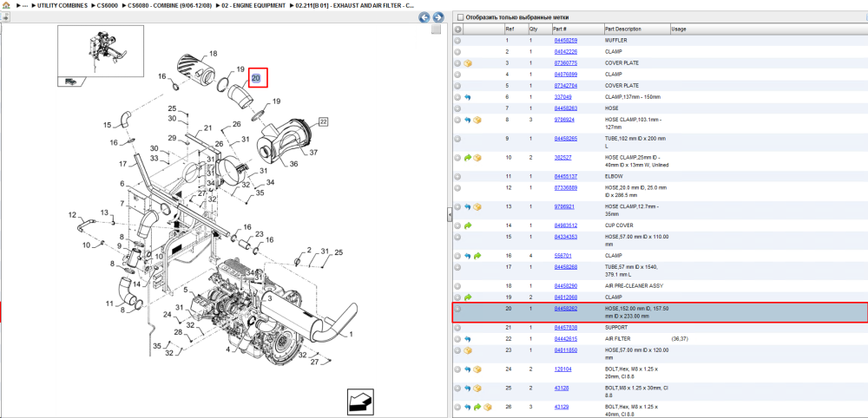Open CS6000 in the breadcrumb
The image size is (868, 418).
click(x=108, y=5)
